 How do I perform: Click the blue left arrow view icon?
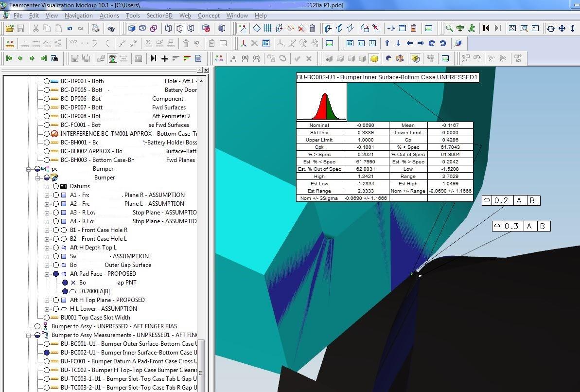(x=409, y=43)
